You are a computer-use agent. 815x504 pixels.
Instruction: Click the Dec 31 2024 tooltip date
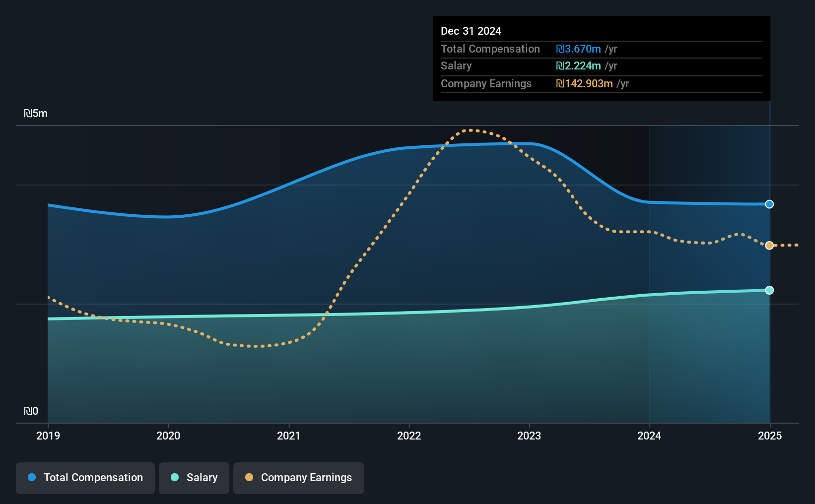click(471, 31)
